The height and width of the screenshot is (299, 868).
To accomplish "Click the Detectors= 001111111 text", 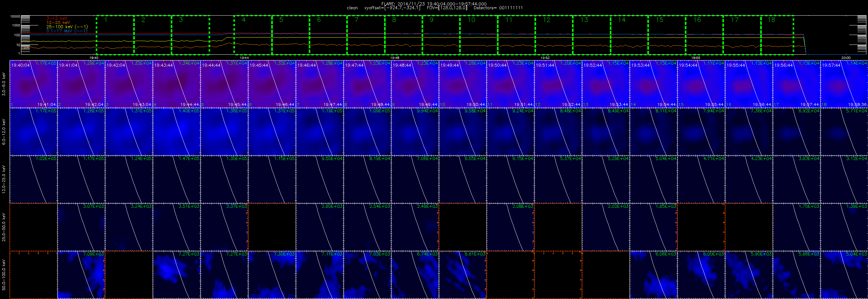I will pos(498,8).
